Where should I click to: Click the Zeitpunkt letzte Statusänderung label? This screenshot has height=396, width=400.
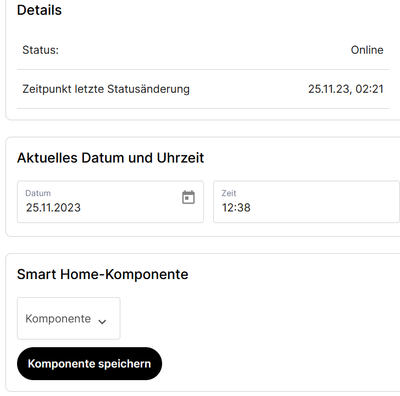coord(106,89)
